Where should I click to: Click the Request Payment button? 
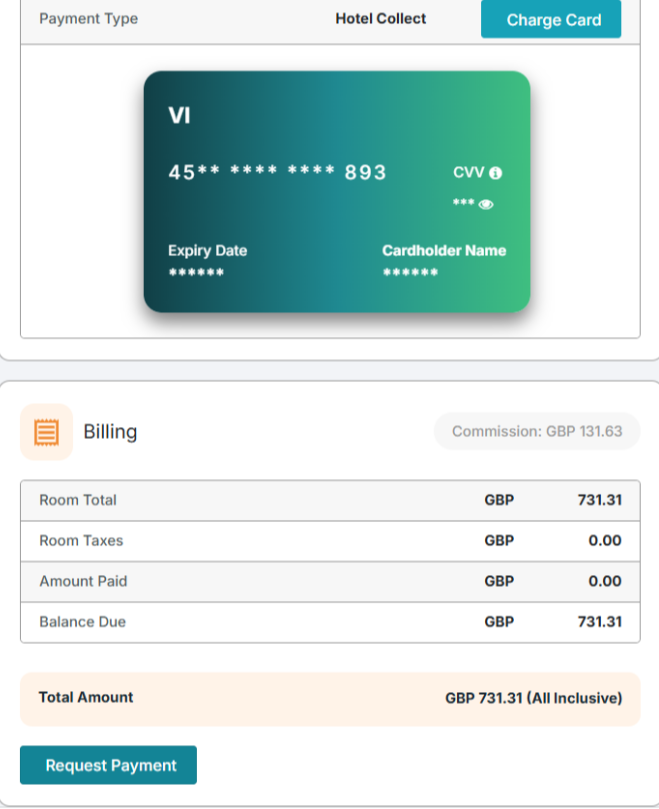click(x=109, y=765)
